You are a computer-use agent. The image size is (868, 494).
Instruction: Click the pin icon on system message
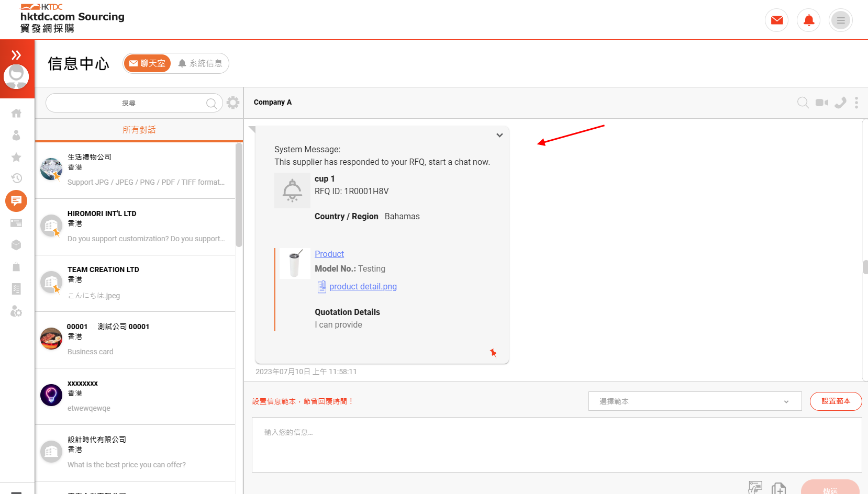pyautogui.click(x=493, y=353)
